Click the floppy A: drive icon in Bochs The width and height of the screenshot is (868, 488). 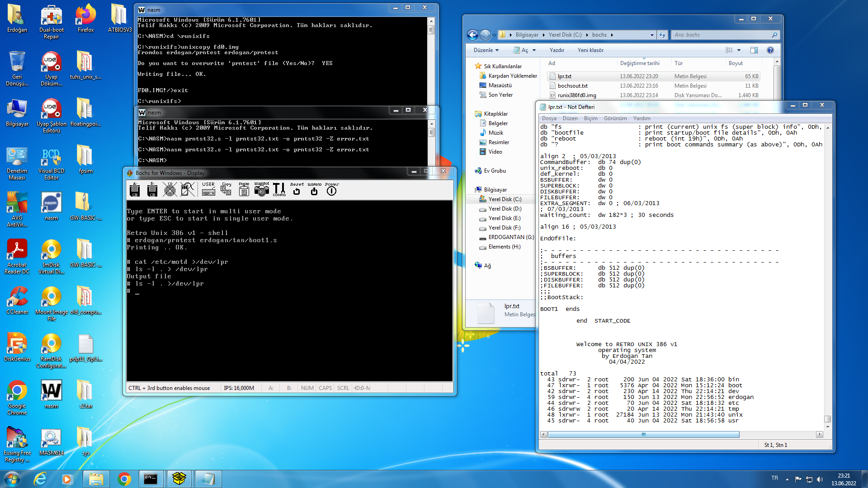pos(135,190)
